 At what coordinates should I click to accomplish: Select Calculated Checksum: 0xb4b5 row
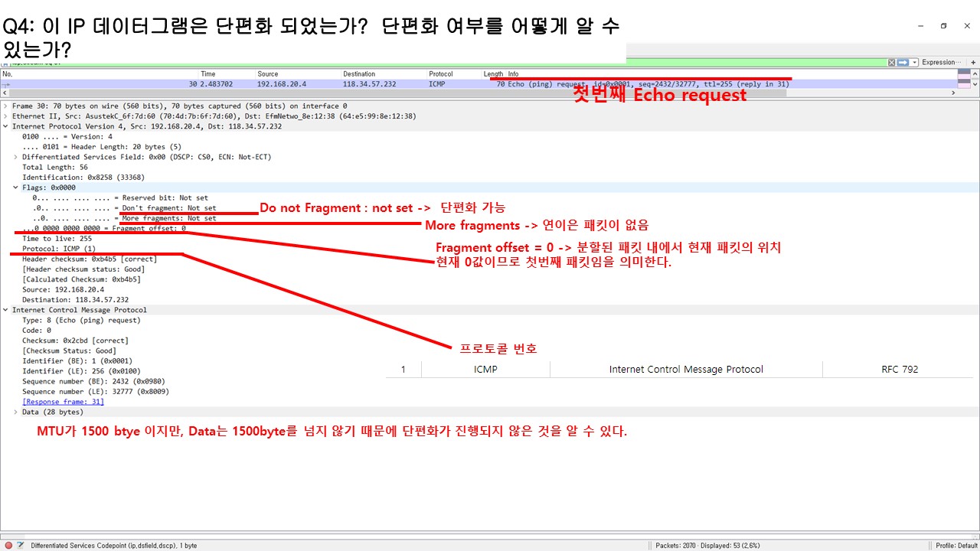pos(82,279)
